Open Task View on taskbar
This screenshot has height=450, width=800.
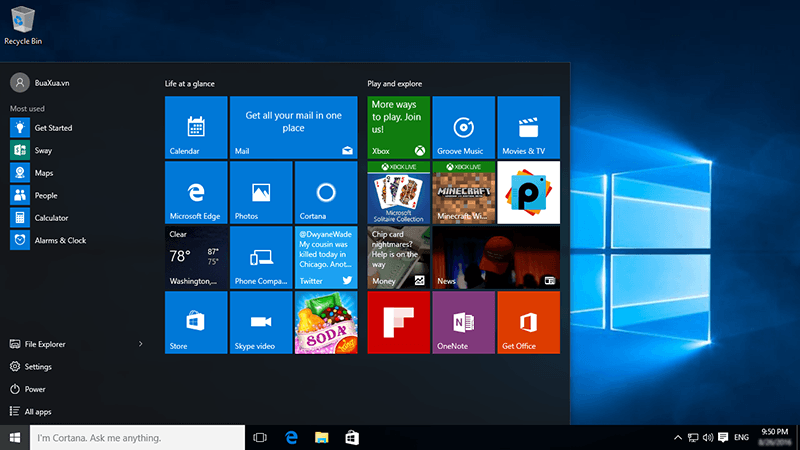260,438
